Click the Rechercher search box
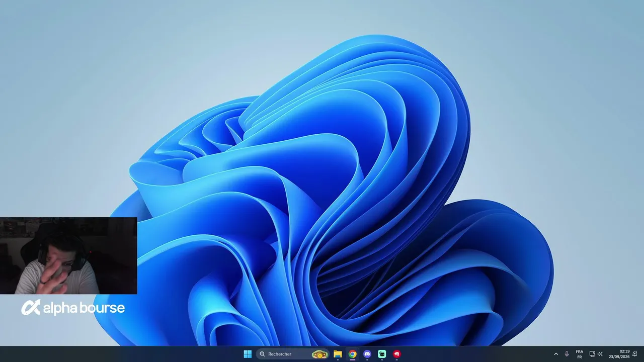Viewport: 644px width, 362px height. click(293, 354)
